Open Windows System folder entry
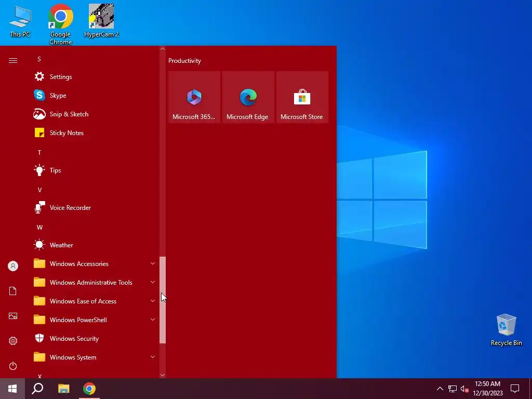 pyautogui.click(x=95, y=357)
